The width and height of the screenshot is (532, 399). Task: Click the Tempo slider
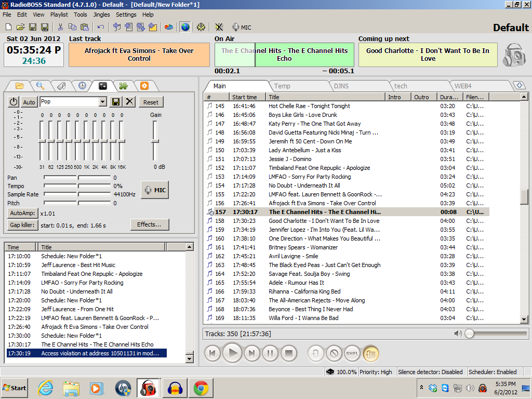[x=77, y=186]
